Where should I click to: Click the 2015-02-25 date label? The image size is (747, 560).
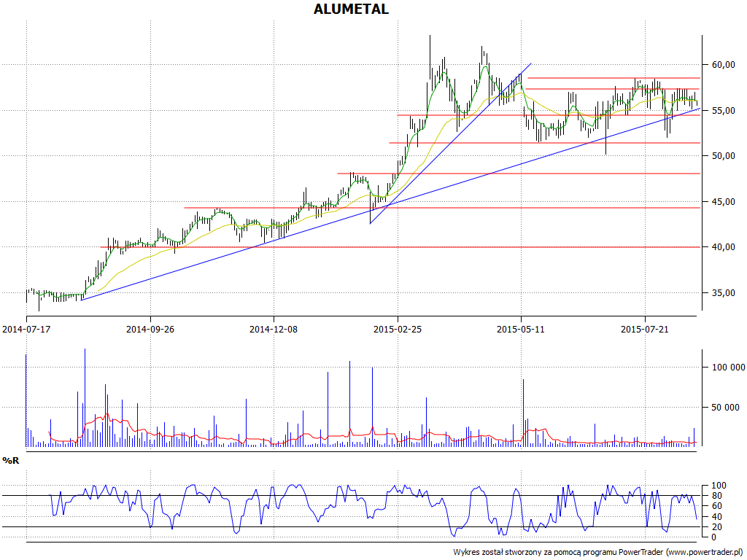[398, 329]
